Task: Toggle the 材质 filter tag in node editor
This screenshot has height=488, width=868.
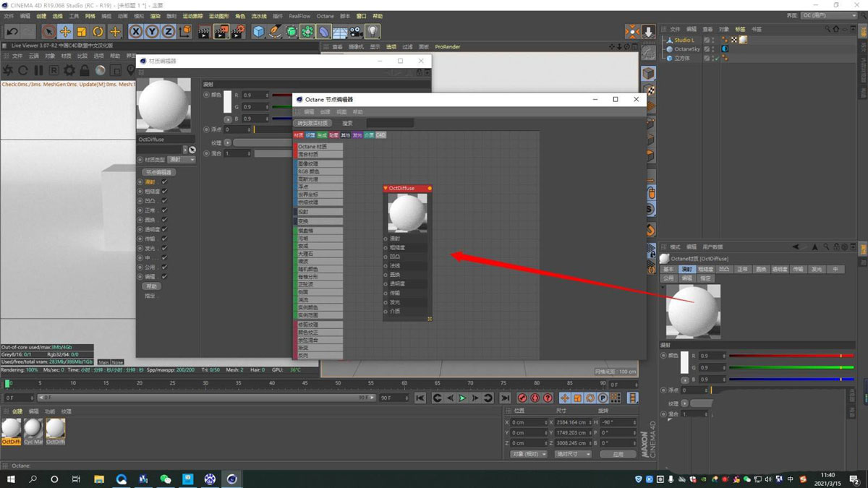Action: pyautogui.click(x=299, y=135)
